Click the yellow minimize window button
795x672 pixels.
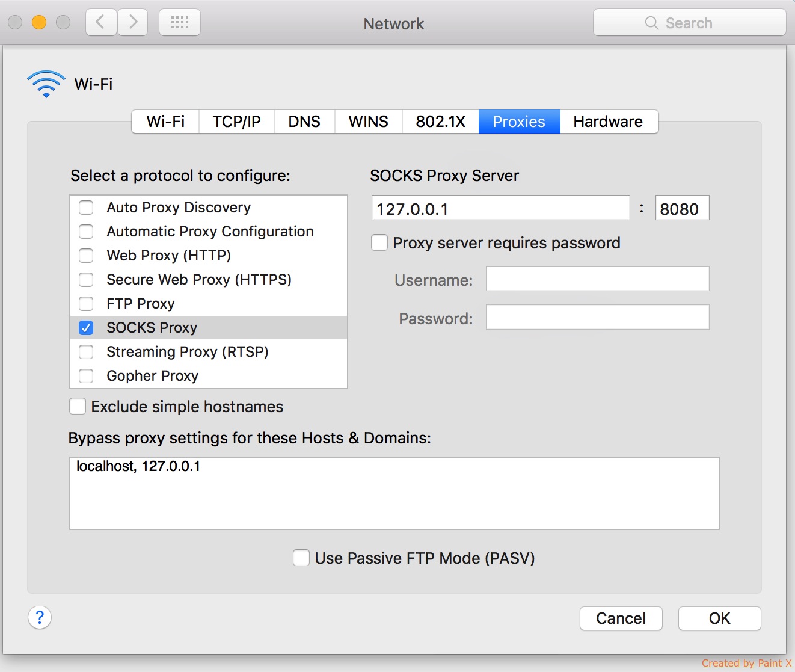pos(39,23)
